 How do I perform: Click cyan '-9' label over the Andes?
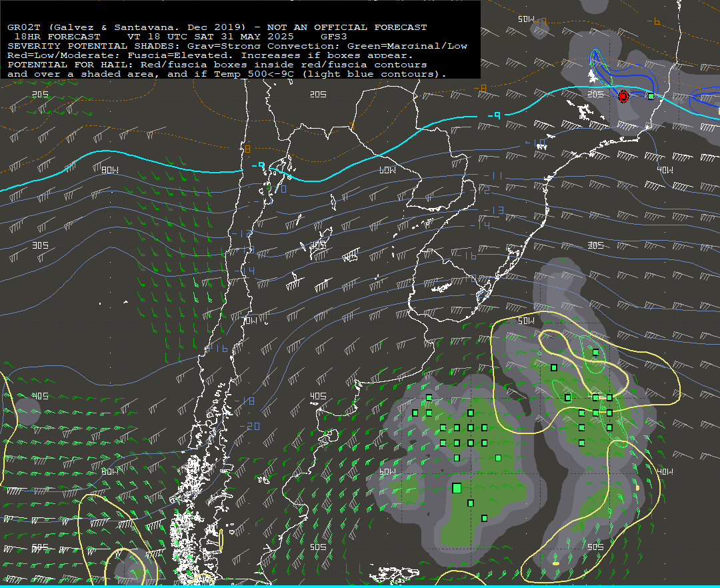tap(259, 166)
